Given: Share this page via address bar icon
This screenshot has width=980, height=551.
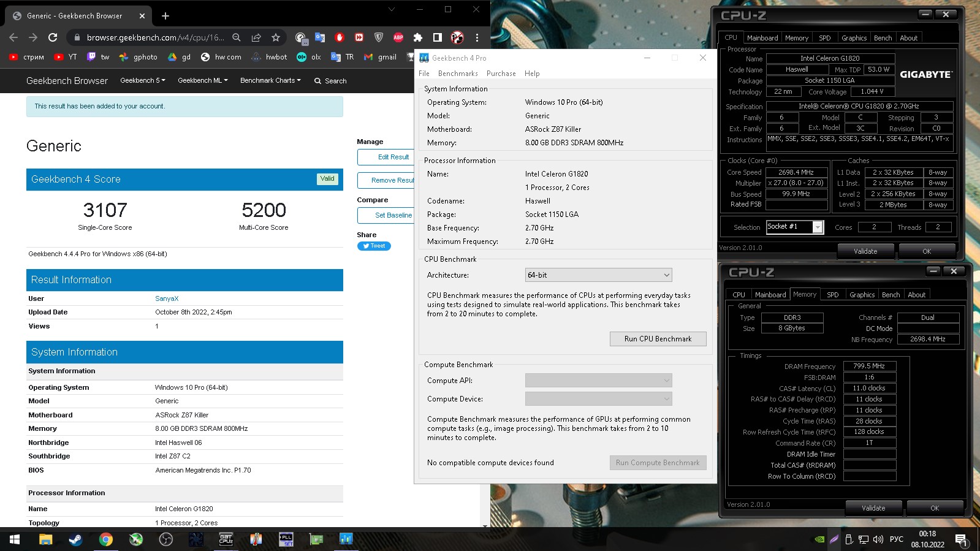Looking at the screenshot, I should [256, 37].
